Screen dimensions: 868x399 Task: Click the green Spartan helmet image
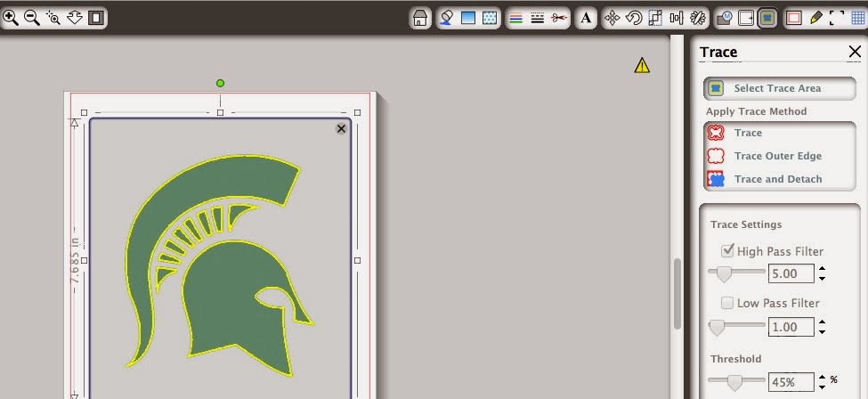(x=222, y=266)
